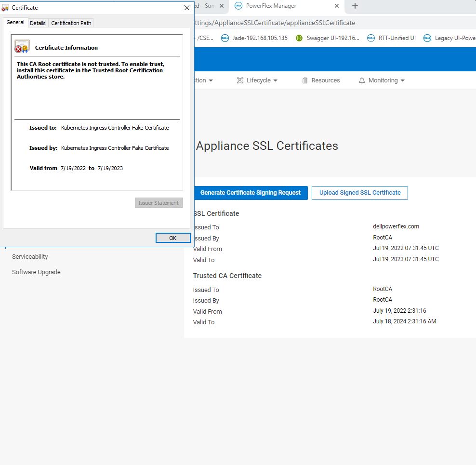The height and width of the screenshot is (465, 476).
Task: Click Upload Signed SSL Certificate
Action: [360, 193]
